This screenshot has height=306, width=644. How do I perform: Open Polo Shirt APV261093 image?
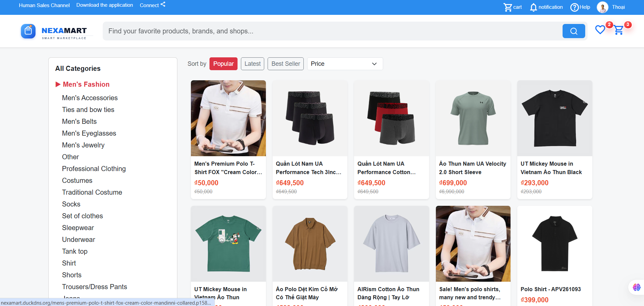pos(555,244)
